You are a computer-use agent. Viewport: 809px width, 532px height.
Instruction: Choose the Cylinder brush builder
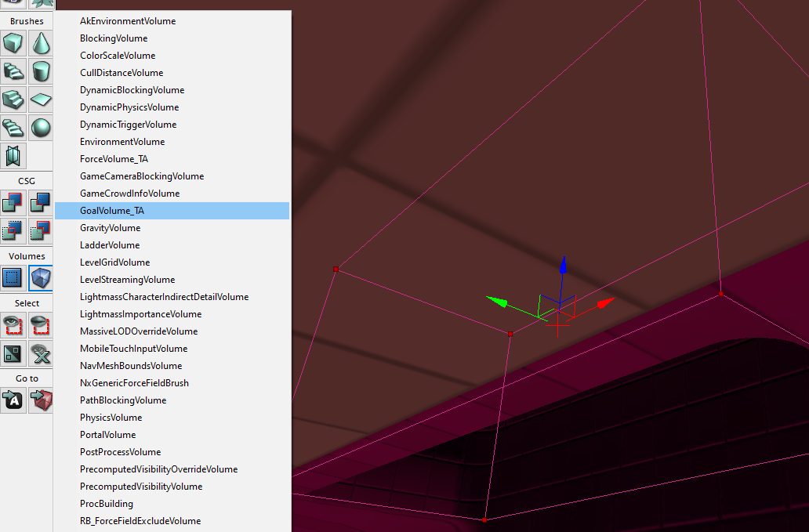[x=41, y=72]
